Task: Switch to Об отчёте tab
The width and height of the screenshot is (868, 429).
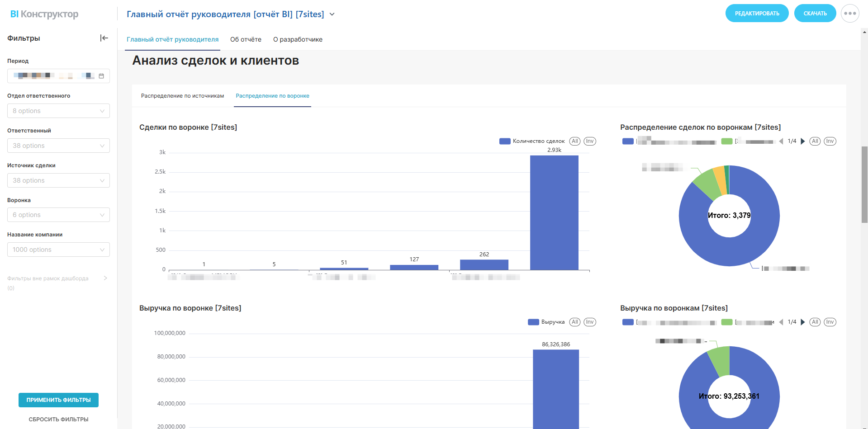Action: click(246, 40)
